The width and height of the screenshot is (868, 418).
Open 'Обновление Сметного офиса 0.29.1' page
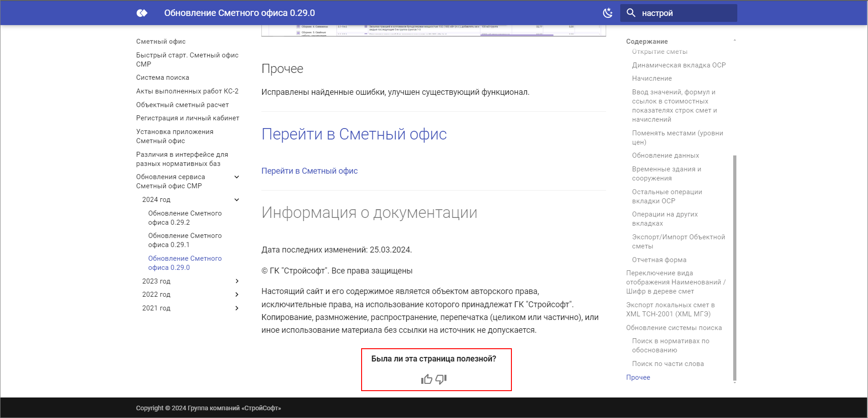coord(184,240)
